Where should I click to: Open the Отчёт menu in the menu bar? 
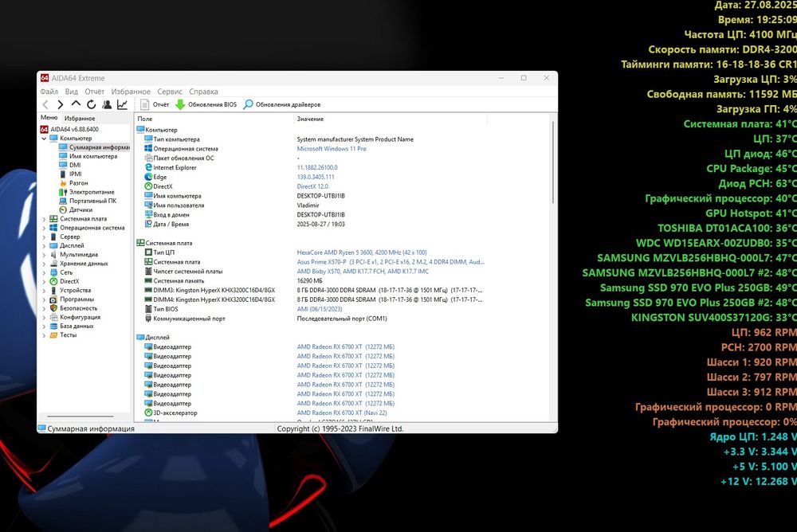[x=95, y=92]
